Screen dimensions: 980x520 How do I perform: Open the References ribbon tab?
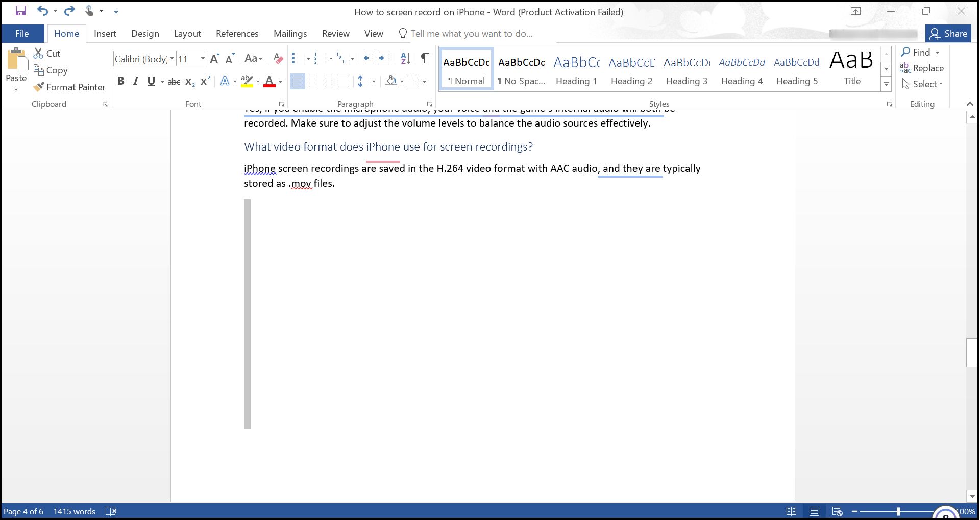pos(237,34)
